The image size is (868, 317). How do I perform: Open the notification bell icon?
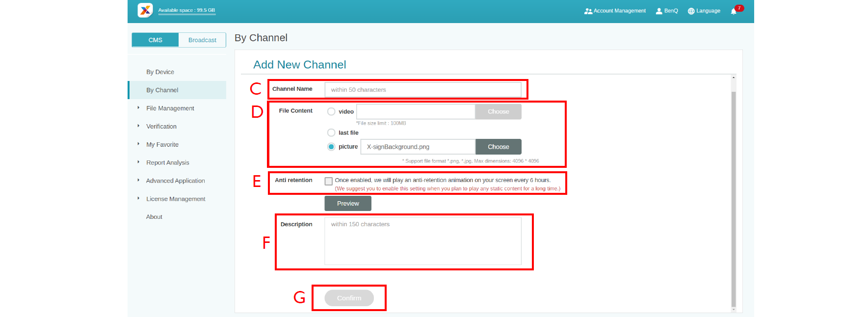734,11
